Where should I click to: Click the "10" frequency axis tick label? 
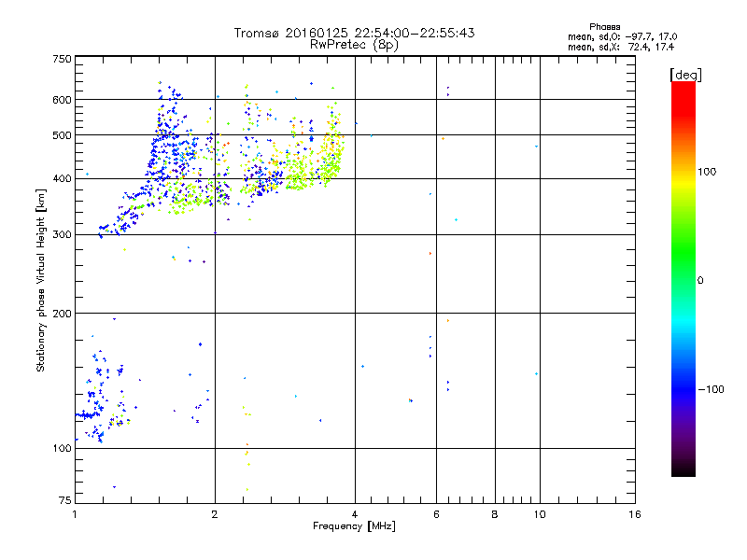540,514
